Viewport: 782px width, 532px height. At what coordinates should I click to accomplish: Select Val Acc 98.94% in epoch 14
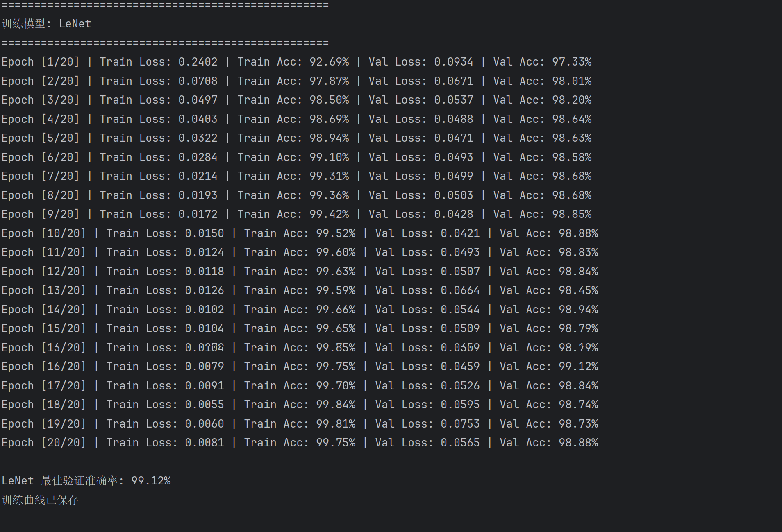point(578,310)
